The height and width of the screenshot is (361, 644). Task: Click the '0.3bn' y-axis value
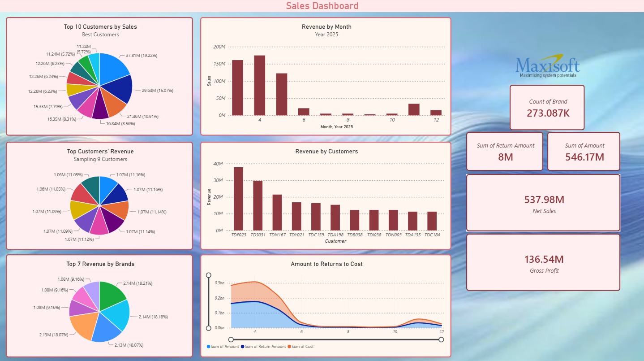(x=219, y=283)
